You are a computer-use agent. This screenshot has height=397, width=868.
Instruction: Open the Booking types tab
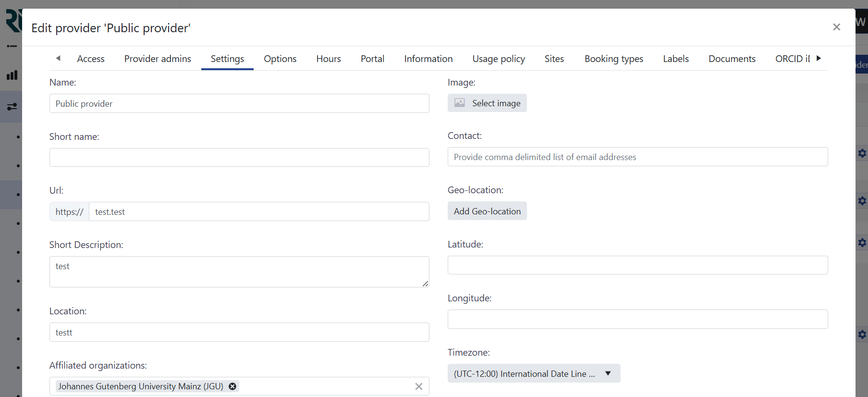click(614, 59)
